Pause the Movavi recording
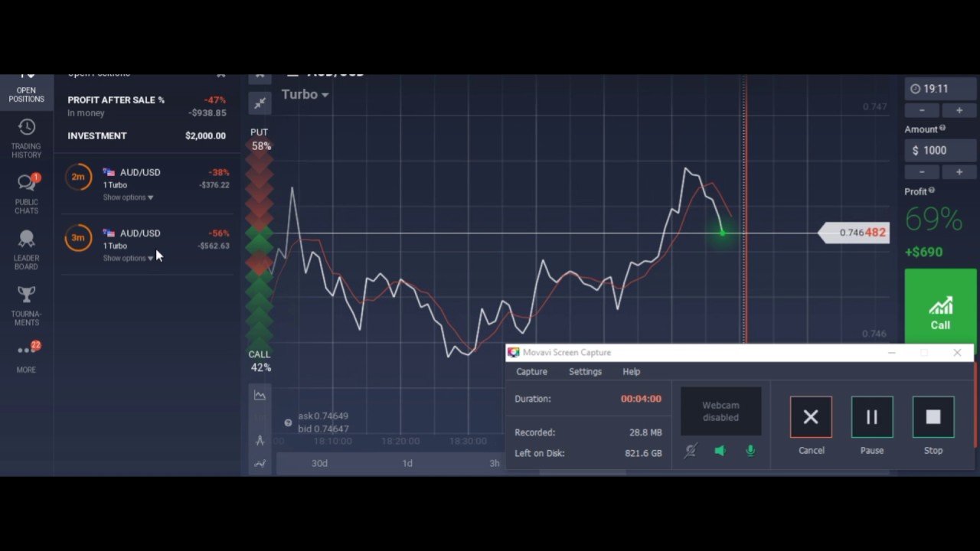This screenshot has height=551, width=980. point(872,417)
